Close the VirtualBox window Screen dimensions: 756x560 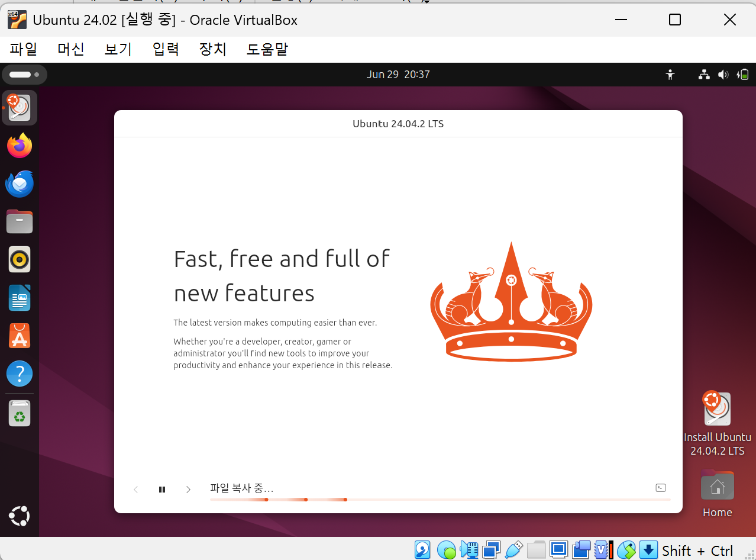[x=729, y=20]
